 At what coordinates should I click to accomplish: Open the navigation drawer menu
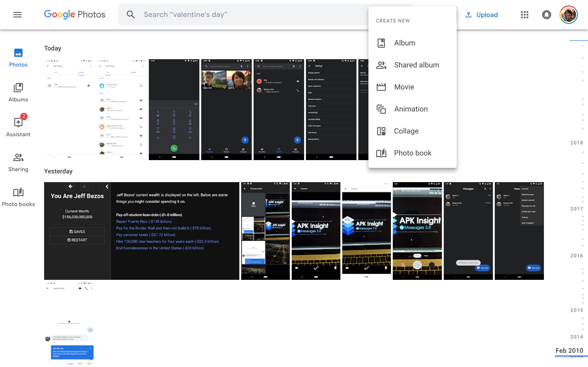click(x=17, y=14)
